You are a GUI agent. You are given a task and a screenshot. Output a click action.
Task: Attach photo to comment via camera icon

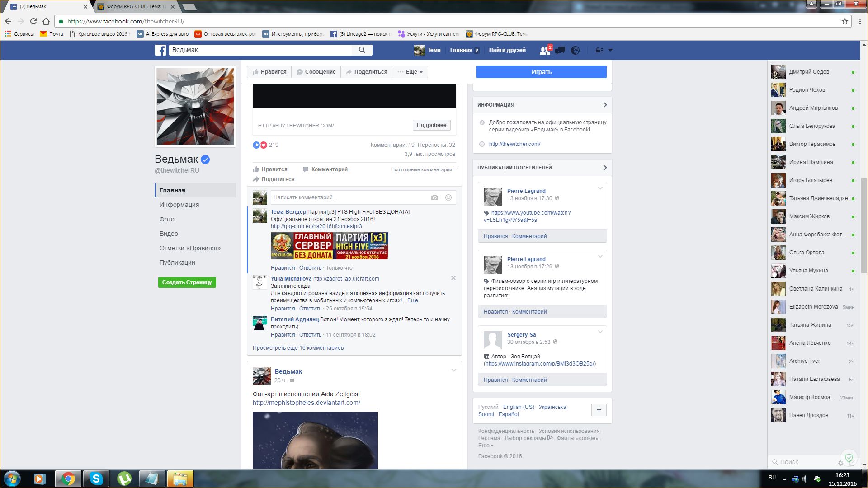(434, 197)
